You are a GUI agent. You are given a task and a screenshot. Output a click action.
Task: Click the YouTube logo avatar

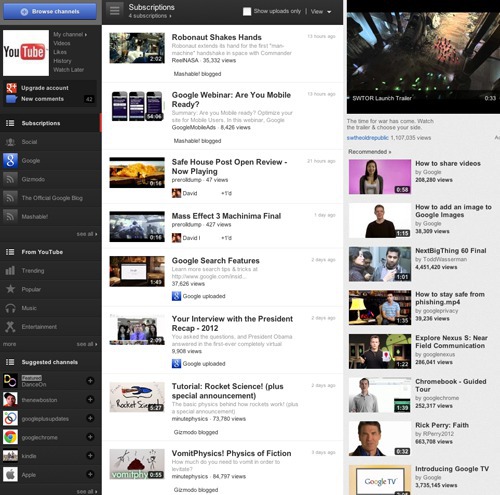tap(26, 53)
